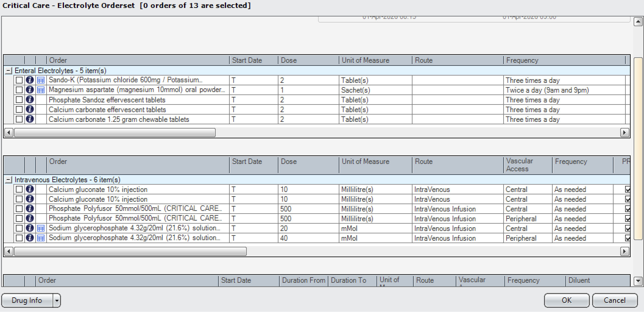The image size is (644, 312).
Task: Open info icon for Calcium carbonate chewable tablets
Action: pos(30,119)
